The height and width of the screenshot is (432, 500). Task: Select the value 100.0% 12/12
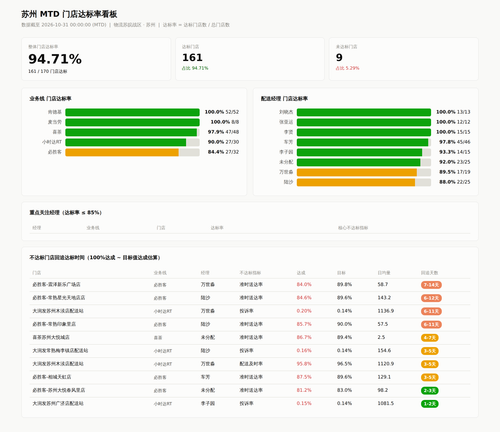[453, 122]
